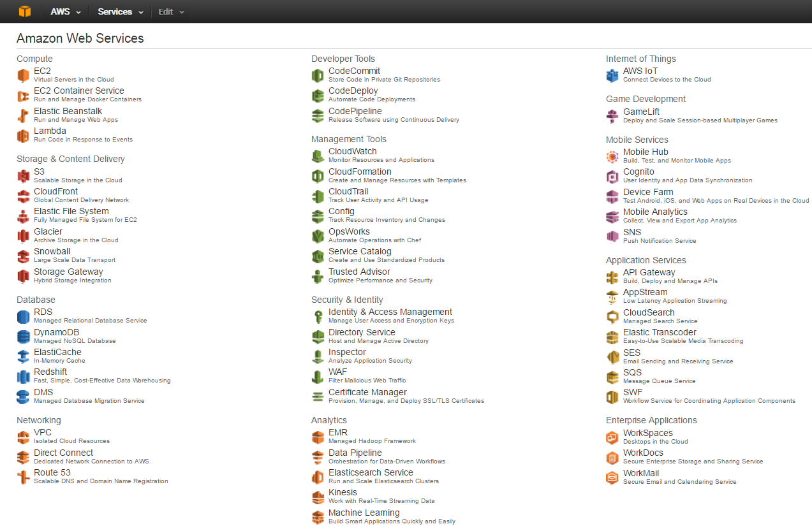812x531 pixels.
Task: Open the Inspector link
Action: click(347, 352)
